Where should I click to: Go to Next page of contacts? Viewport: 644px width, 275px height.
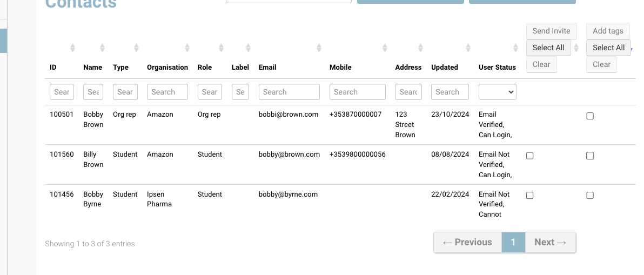click(550, 242)
